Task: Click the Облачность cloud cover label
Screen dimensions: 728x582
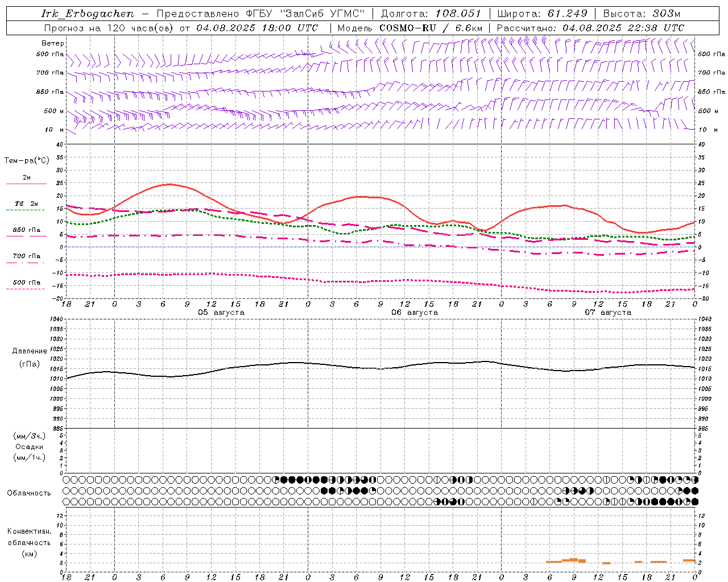Action: (x=29, y=493)
